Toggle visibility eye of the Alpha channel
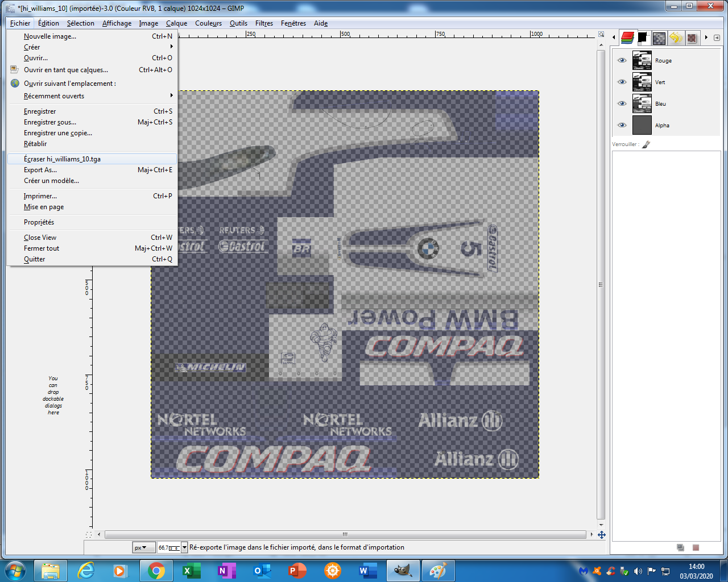Image resolution: width=728 pixels, height=582 pixels. [x=622, y=125]
